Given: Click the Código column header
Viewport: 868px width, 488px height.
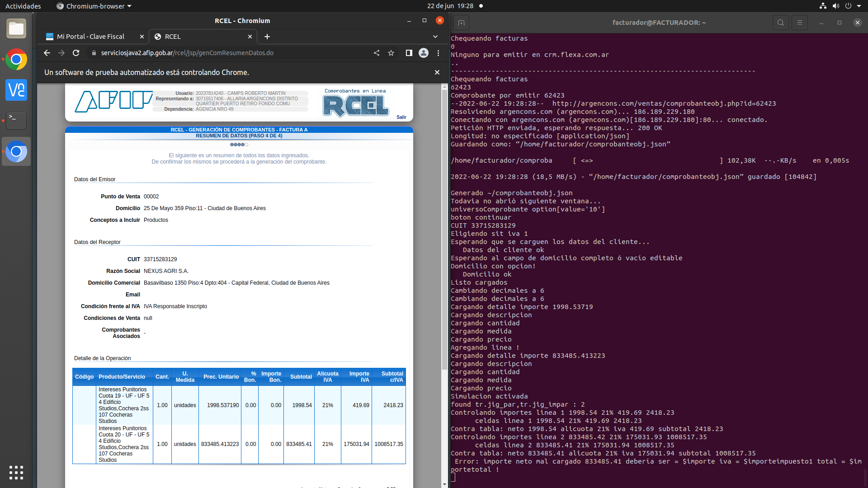Looking at the screenshot, I should coord(85,377).
